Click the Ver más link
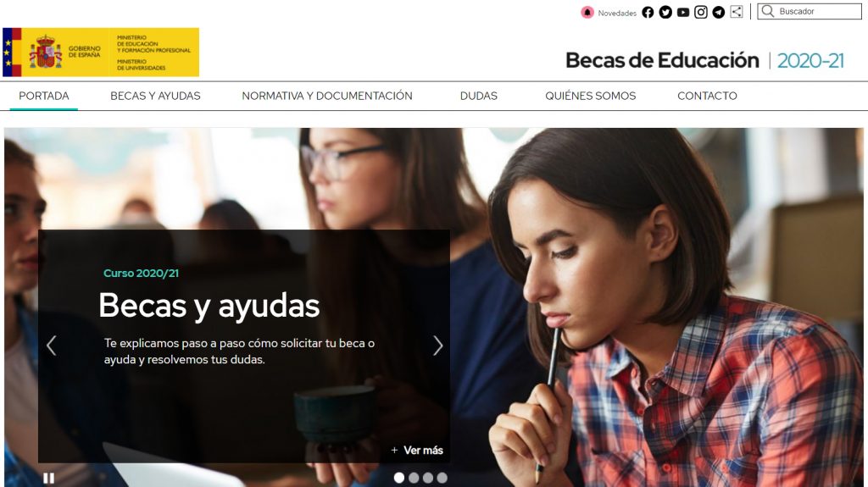868x487 pixels. pos(417,451)
